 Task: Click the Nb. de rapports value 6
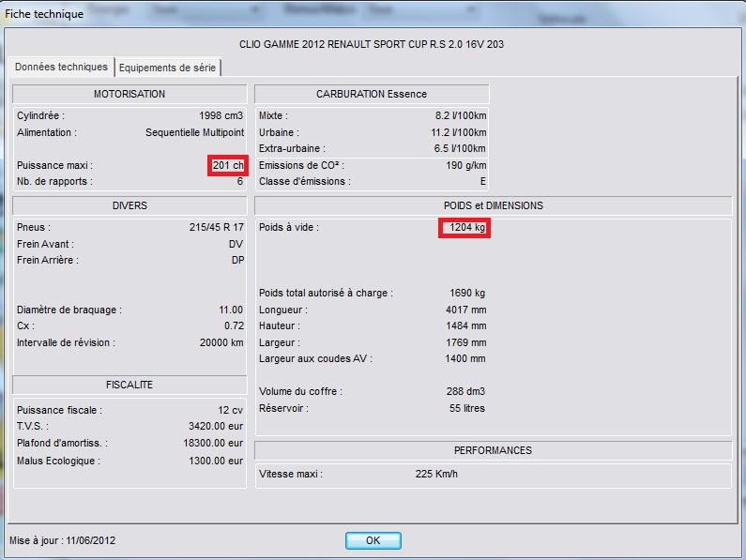point(240,181)
